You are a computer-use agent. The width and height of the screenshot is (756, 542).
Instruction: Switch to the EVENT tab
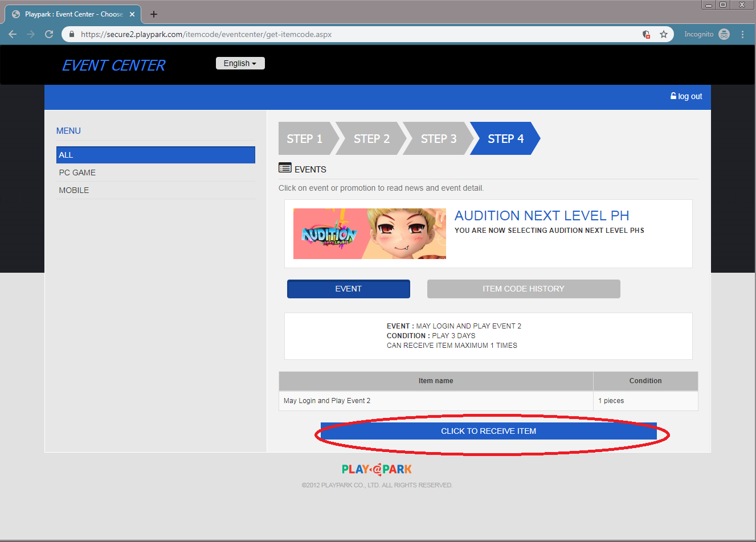(348, 289)
